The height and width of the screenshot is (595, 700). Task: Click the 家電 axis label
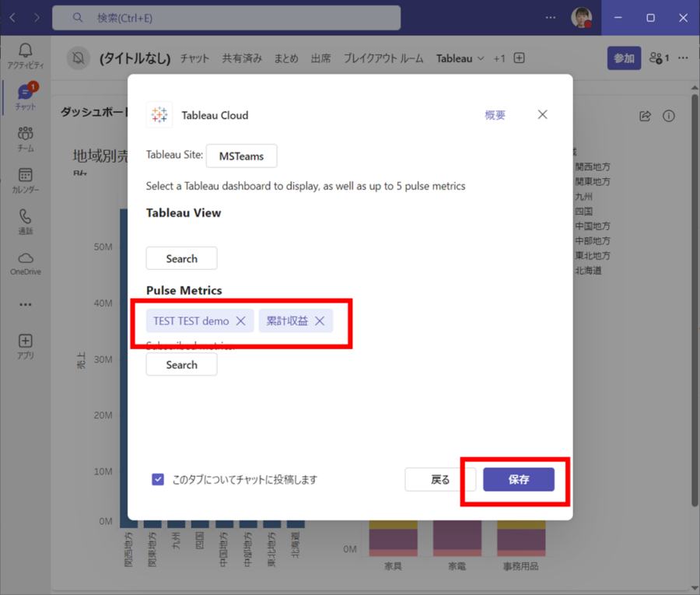coord(457,566)
